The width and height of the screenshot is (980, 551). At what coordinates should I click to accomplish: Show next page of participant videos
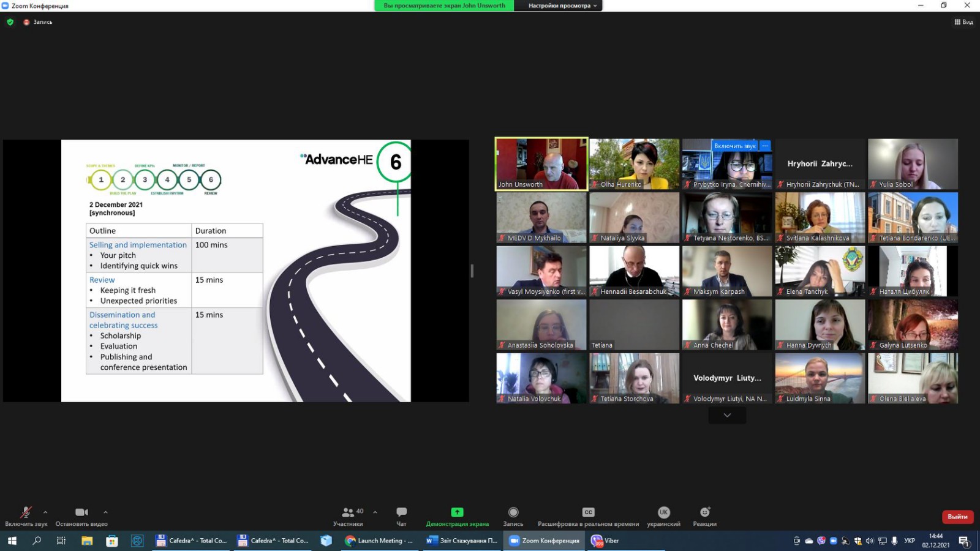coord(727,415)
